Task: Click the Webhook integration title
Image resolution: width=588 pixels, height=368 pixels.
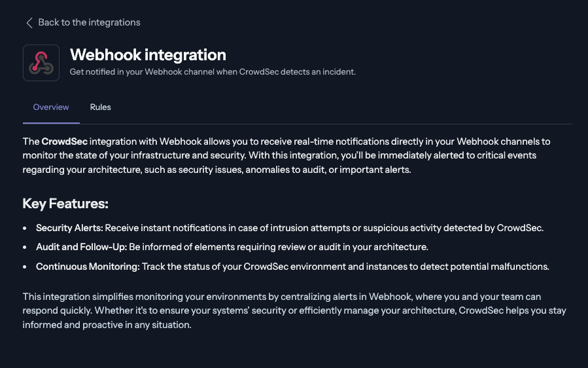Action: click(148, 55)
